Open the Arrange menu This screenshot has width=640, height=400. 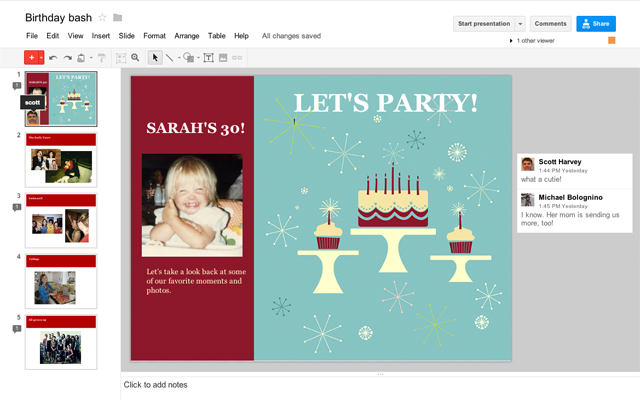click(x=187, y=36)
